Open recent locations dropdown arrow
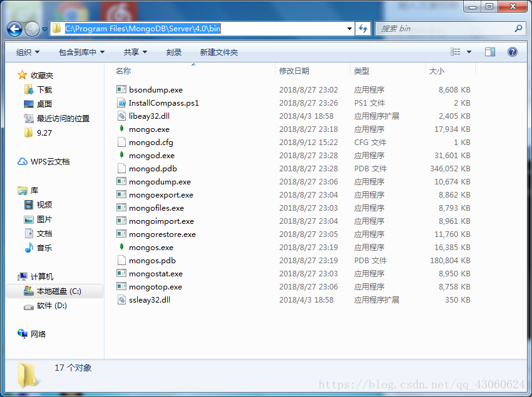This screenshot has width=532, height=397. pyautogui.click(x=44, y=29)
